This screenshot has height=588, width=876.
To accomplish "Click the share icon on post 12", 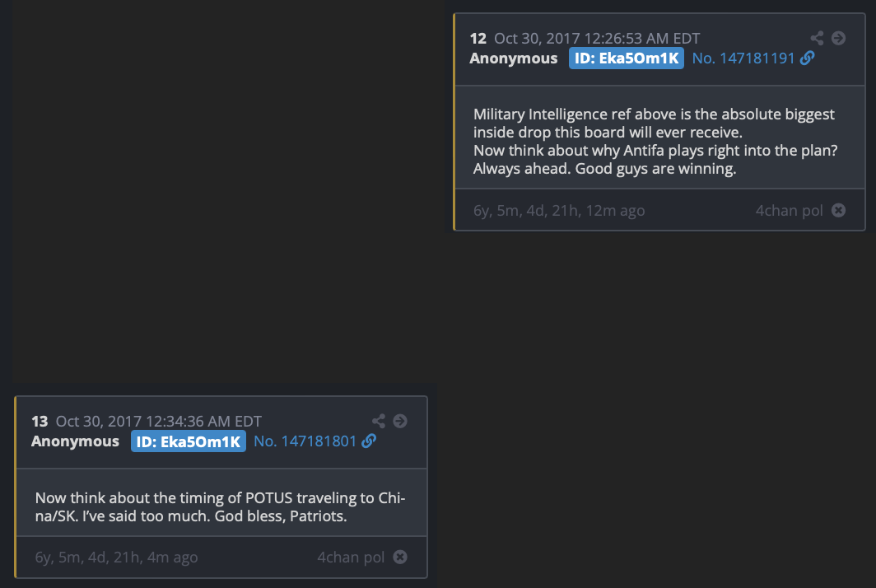I will pyautogui.click(x=817, y=38).
